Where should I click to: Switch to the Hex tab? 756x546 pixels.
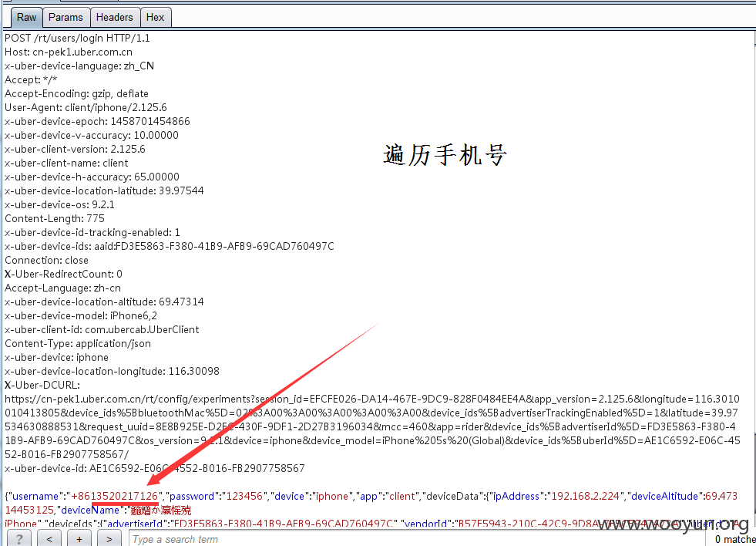pyautogui.click(x=155, y=18)
